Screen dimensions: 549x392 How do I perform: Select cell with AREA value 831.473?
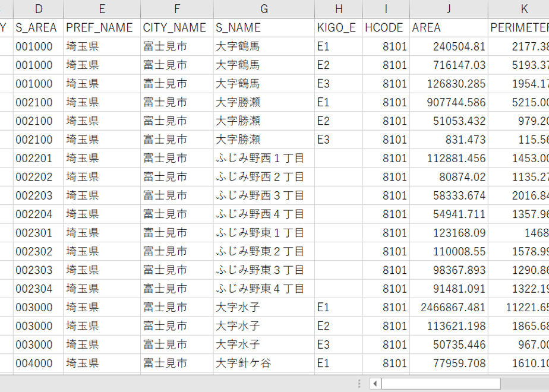[x=449, y=140]
